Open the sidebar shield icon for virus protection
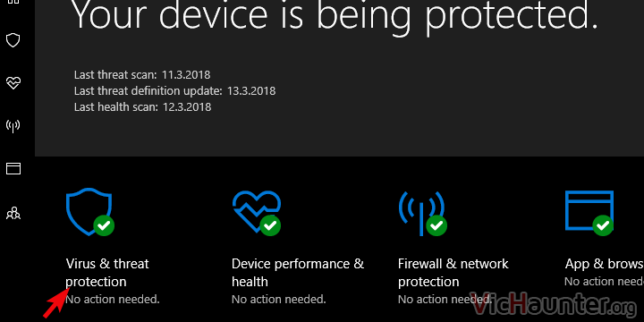The width and height of the screenshot is (644, 322). coord(13,40)
